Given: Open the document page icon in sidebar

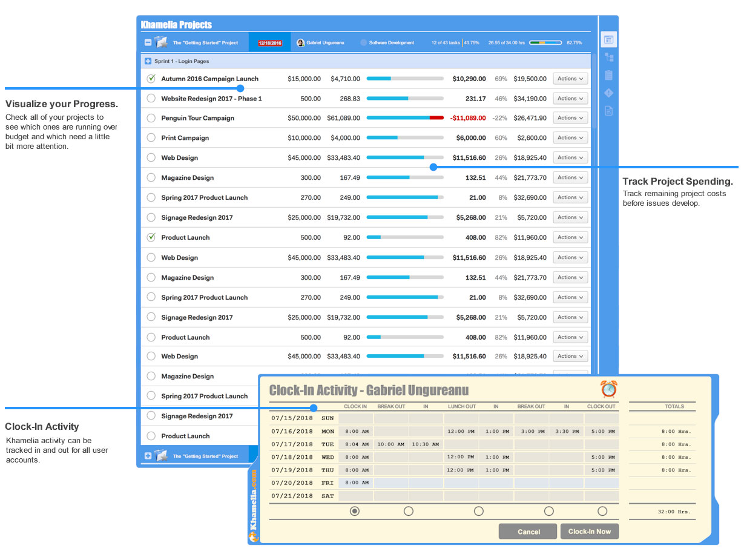Looking at the screenshot, I should (609, 111).
